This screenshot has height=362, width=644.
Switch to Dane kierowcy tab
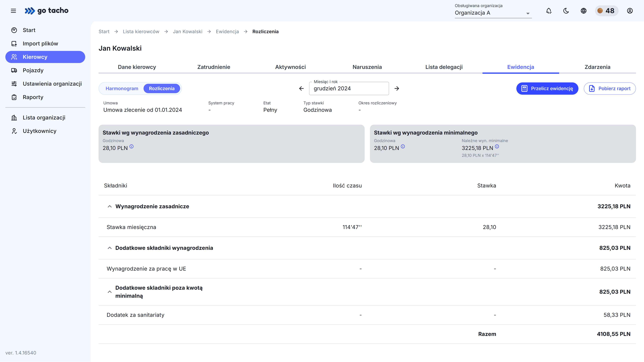[x=137, y=67]
